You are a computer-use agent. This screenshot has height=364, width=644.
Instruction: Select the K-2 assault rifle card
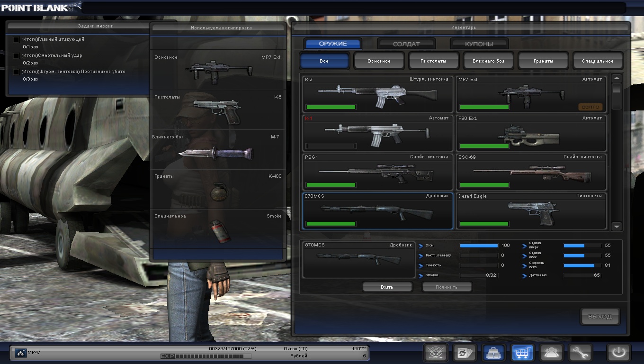point(378,94)
